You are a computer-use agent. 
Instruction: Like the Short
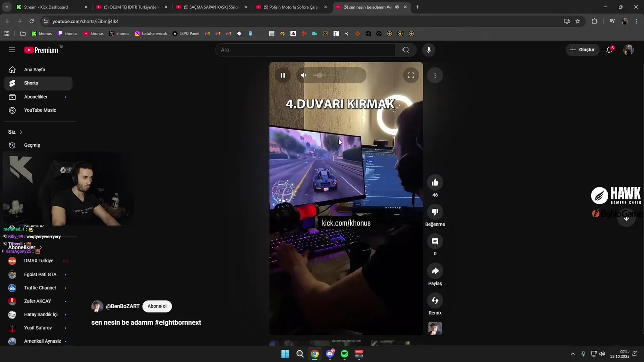tap(435, 183)
